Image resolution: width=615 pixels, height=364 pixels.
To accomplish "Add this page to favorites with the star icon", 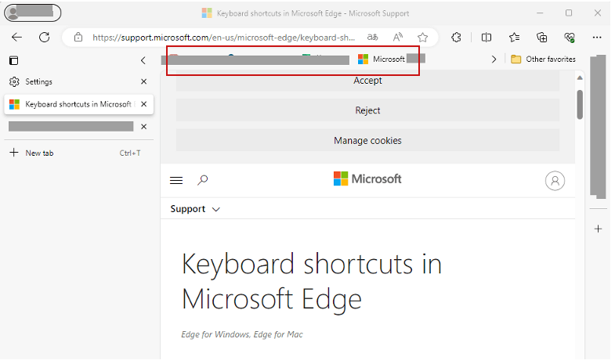I will tap(423, 37).
